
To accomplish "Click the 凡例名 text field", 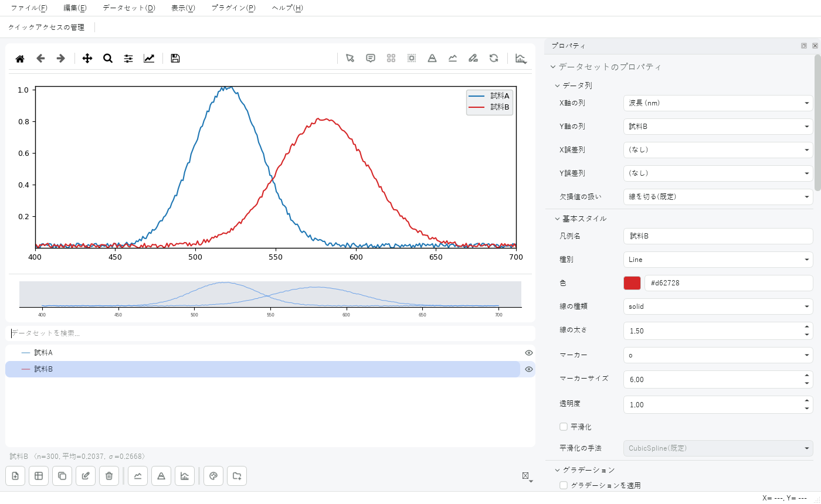I will click(718, 236).
